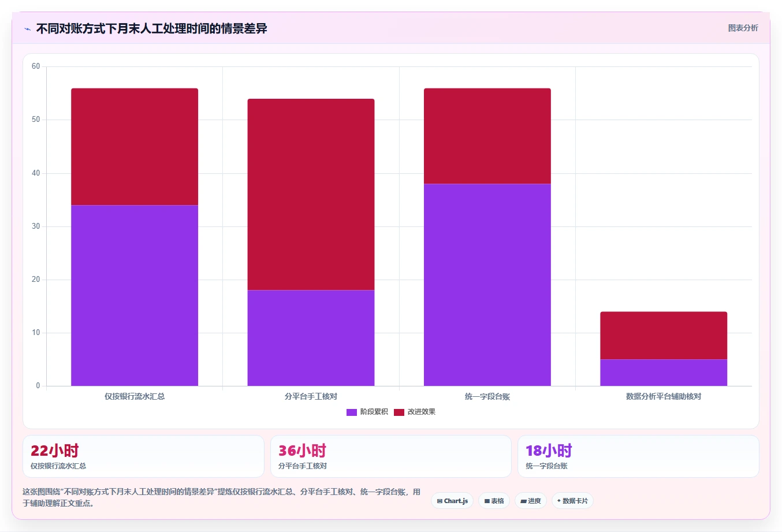Click the 数据卡片 tag chip

point(572,501)
